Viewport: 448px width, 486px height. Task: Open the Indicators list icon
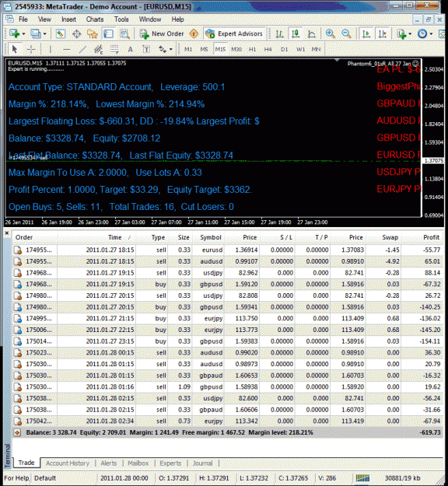tap(402, 33)
